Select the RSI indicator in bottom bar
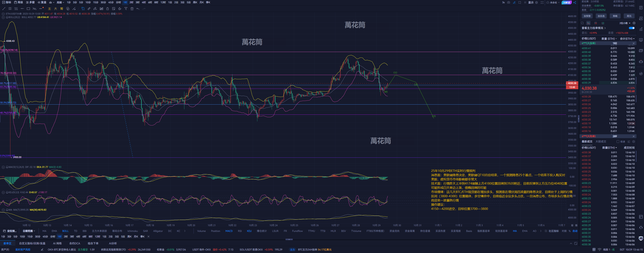The height and width of the screenshot is (253, 644). tap(240, 231)
